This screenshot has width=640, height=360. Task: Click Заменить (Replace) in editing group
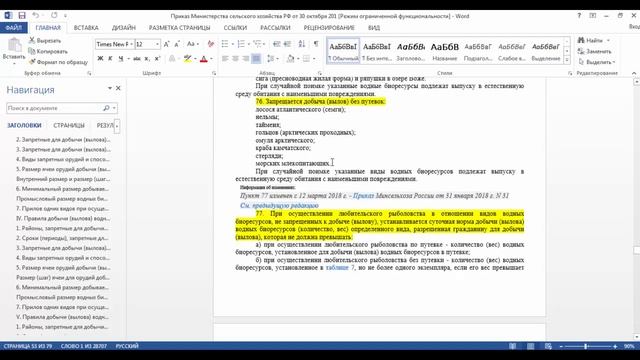(x=595, y=51)
